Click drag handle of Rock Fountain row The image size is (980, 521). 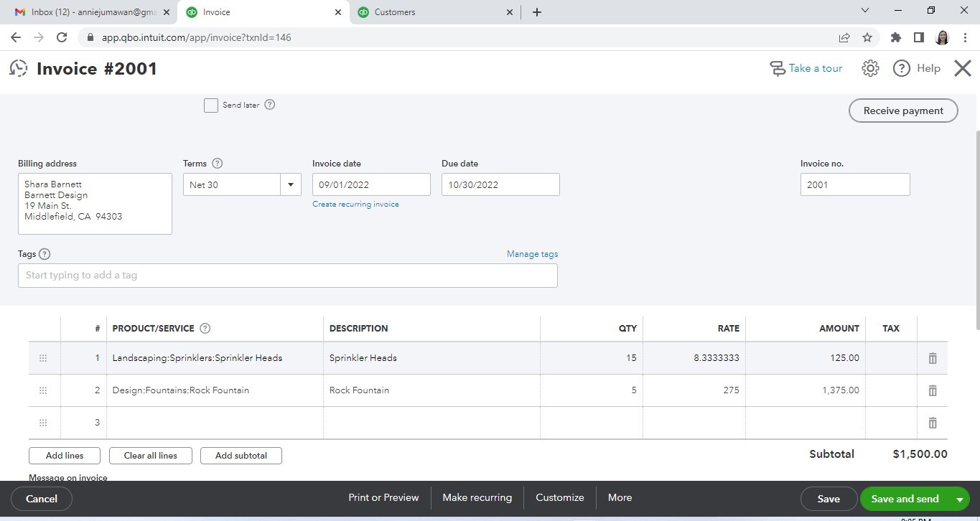[x=43, y=390]
